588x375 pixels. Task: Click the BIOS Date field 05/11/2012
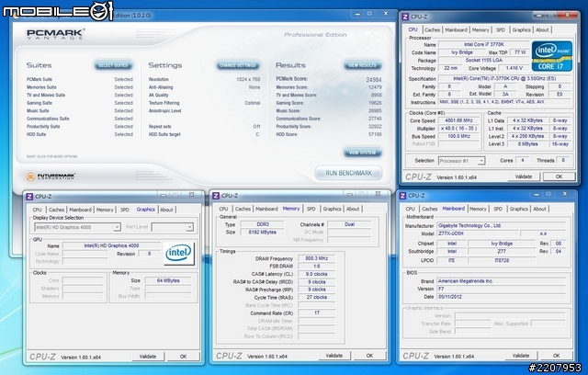coord(502,297)
